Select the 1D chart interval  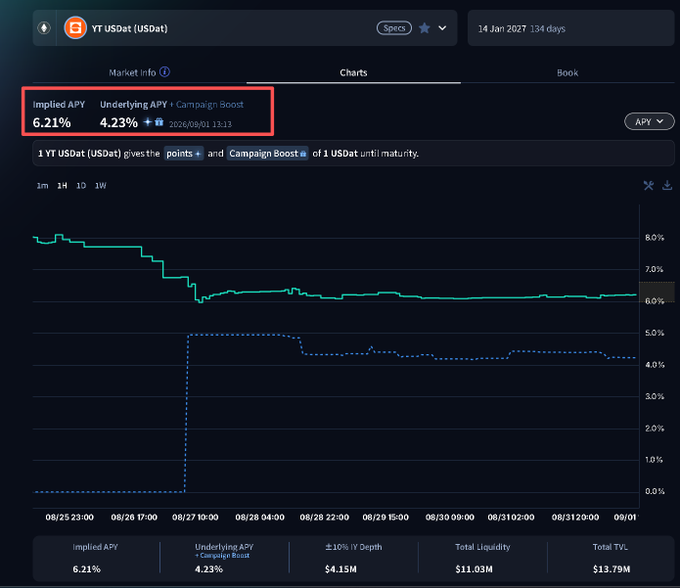click(x=81, y=186)
